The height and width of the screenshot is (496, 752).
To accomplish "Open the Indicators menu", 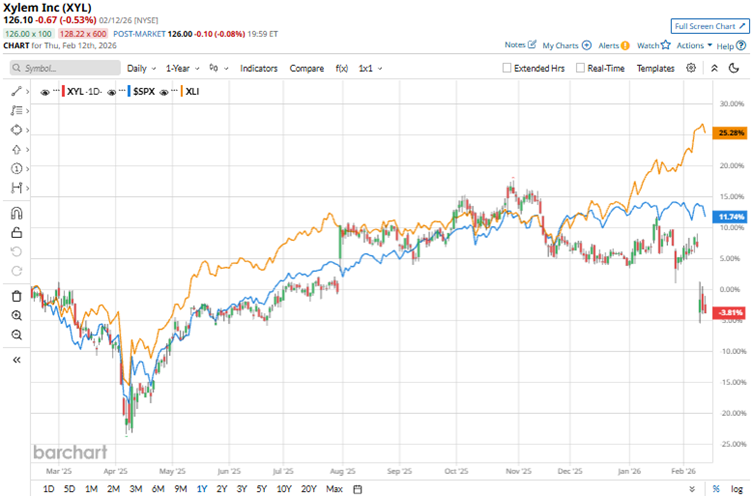I will (259, 68).
